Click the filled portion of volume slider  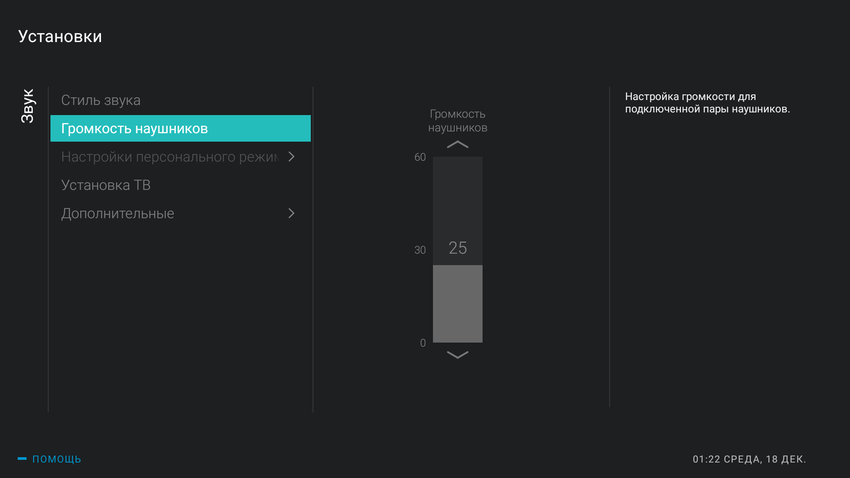coord(457,305)
